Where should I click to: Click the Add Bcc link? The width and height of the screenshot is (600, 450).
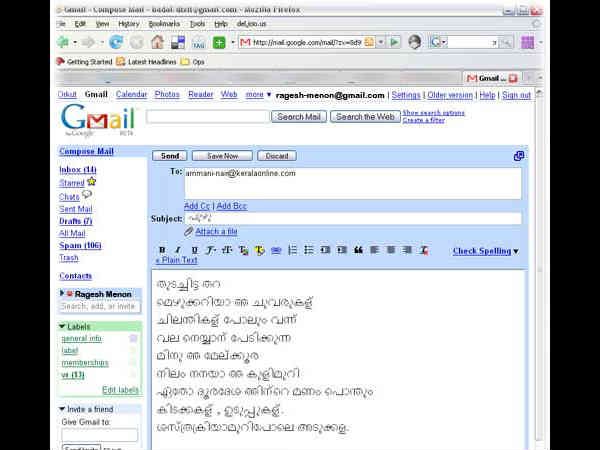tap(232, 206)
